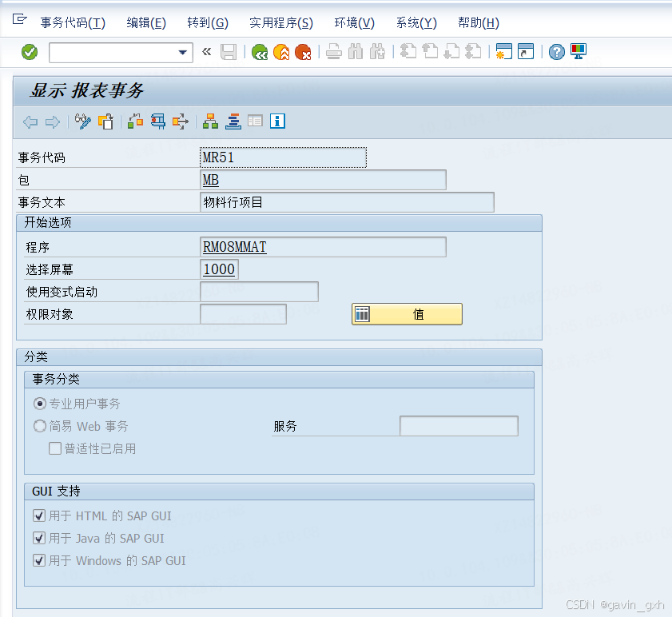Click the green Back icon

click(x=260, y=52)
